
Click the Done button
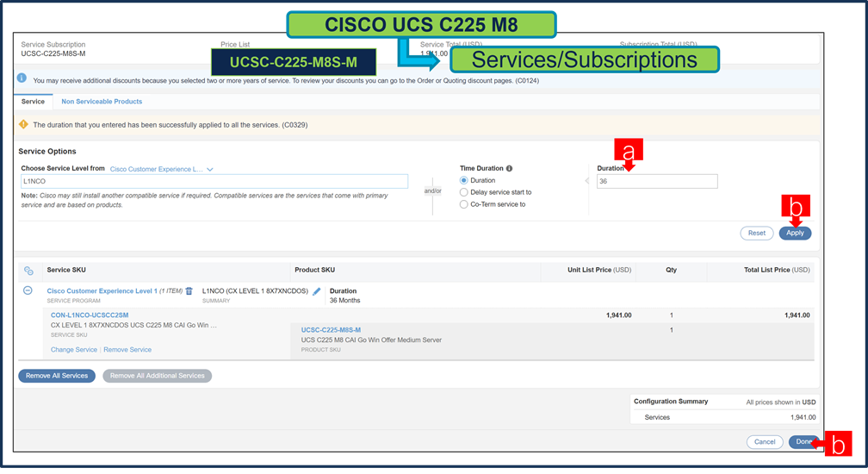tap(803, 442)
